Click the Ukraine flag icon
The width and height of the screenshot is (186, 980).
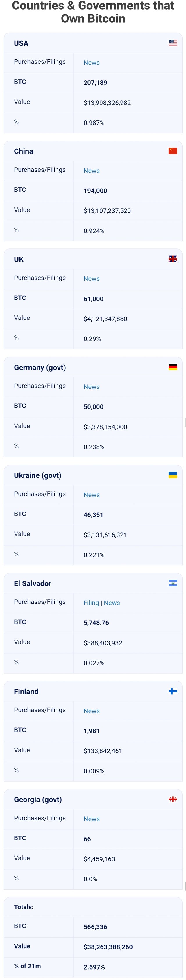point(173,475)
